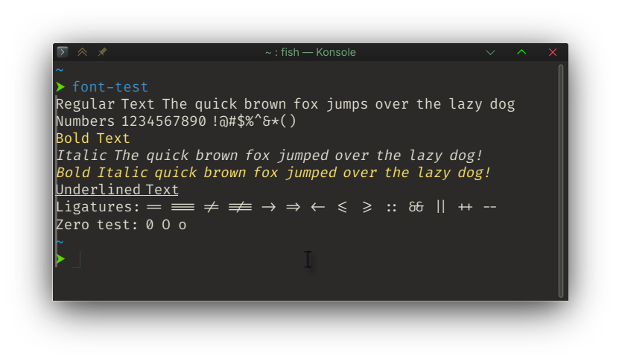Click the terminal vertical scrollbar
The image size is (622, 364).
pyautogui.click(x=560, y=181)
